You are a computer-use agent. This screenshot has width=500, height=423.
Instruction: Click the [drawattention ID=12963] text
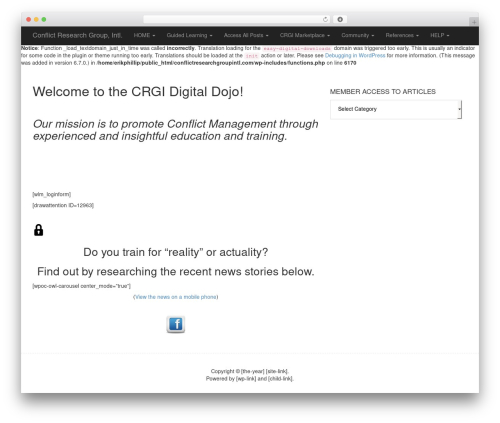tap(63, 205)
